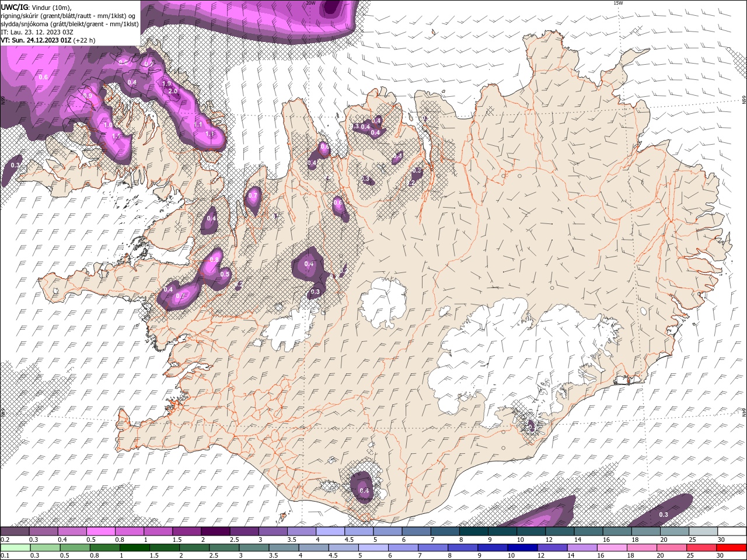Pick the lower legend swatch labeled 3

[x=254, y=548]
